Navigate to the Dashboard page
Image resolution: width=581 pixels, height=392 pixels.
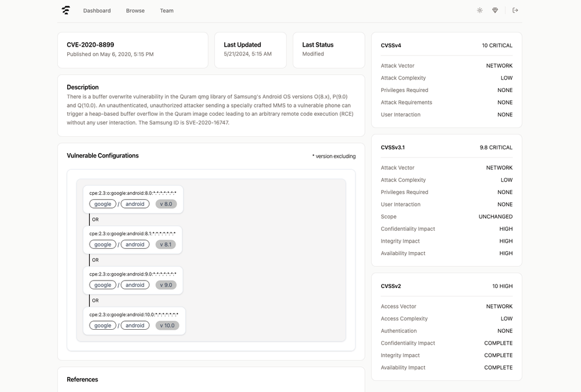click(x=97, y=11)
